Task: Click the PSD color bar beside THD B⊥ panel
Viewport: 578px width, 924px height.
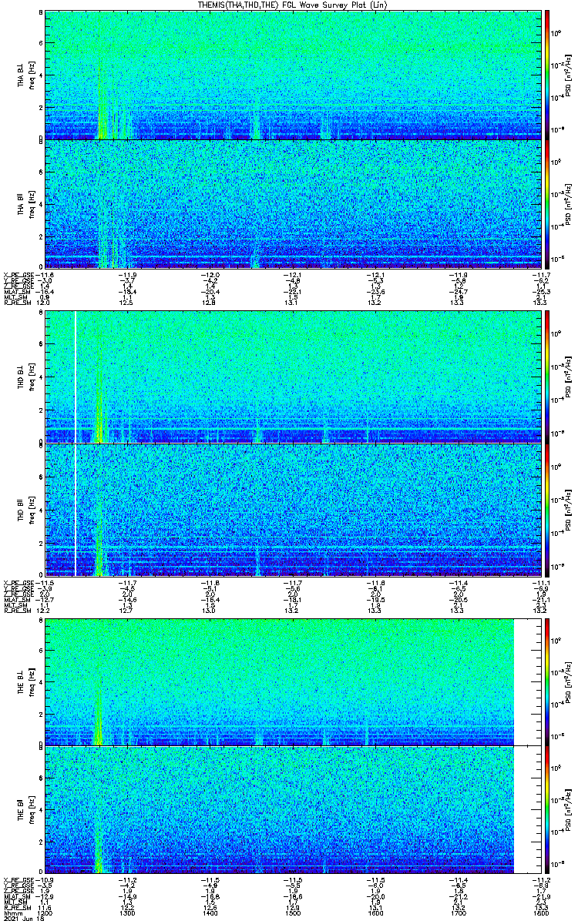Action: (x=546, y=377)
